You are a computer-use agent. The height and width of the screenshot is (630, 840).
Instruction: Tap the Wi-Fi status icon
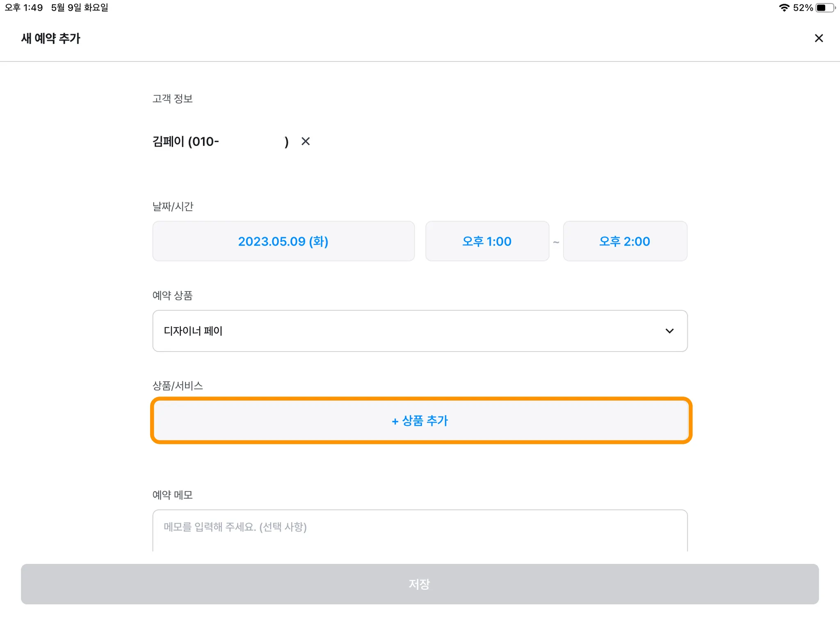coord(784,8)
